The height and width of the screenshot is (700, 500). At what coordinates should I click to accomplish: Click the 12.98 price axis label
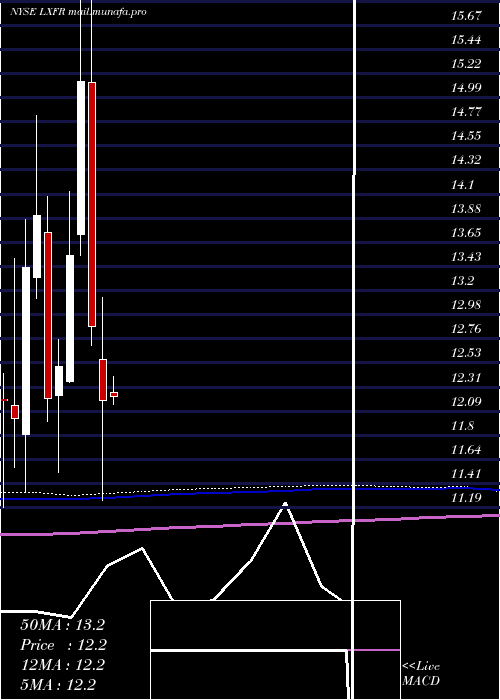click(466, 305)
